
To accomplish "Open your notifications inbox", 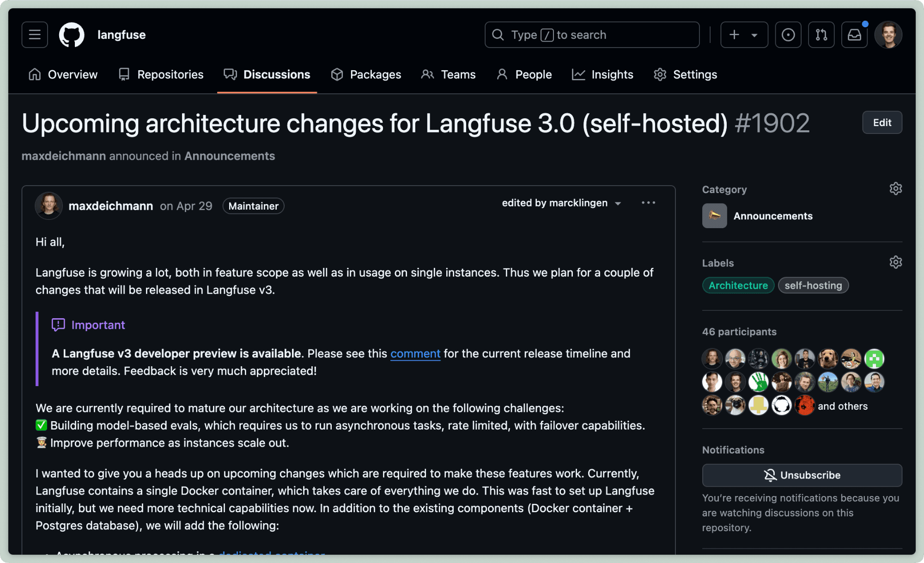I will click(x=854, y=34).
